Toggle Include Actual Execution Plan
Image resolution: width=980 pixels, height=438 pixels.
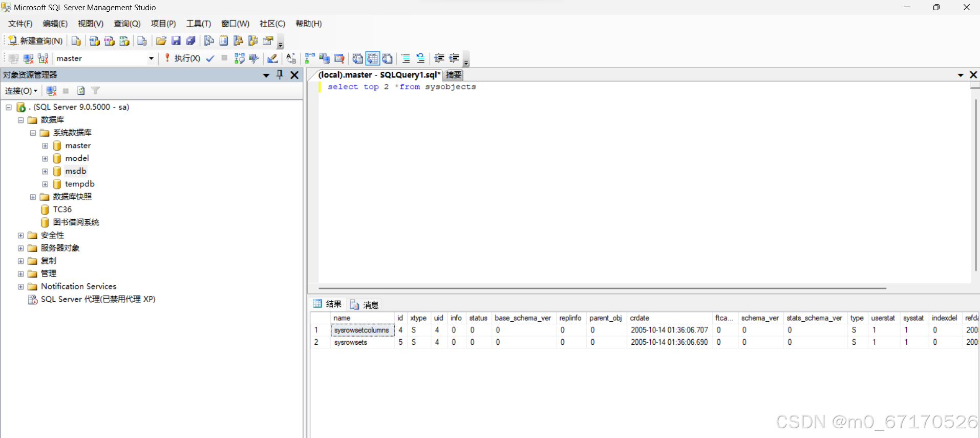[x=310, y=58]
